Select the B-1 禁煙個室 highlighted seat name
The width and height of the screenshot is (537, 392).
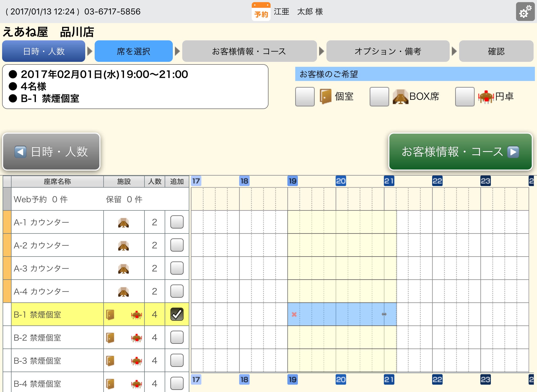[37, 314]
